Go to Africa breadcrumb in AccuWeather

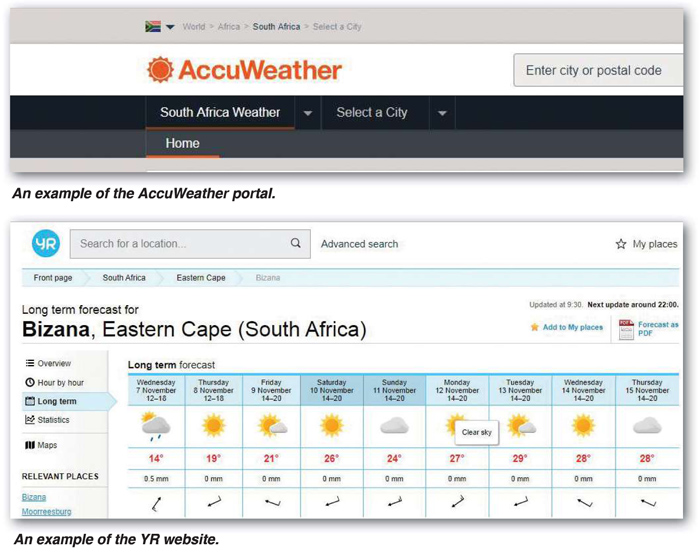pyautogui.click(x=229, y=27)
